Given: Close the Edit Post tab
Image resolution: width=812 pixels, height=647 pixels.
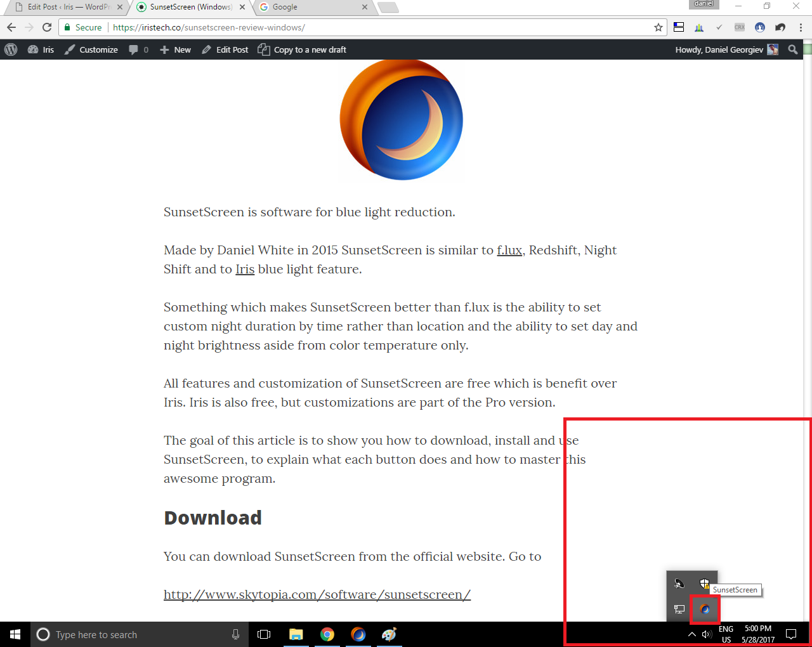Looking at the screenshot, I should (120, 7).
